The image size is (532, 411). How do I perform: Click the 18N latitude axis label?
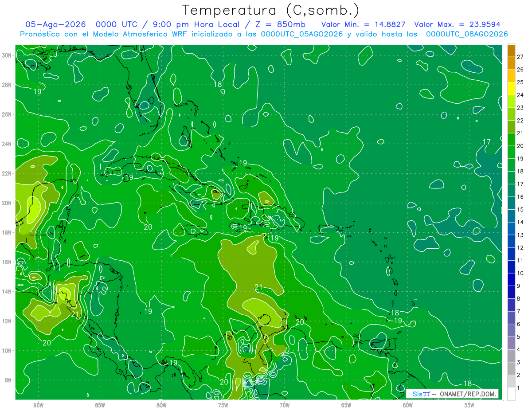coord(8,232)
